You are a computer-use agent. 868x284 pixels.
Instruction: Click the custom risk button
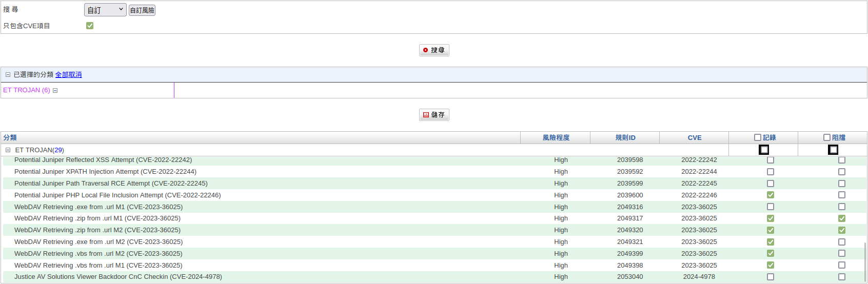point(142,10)
